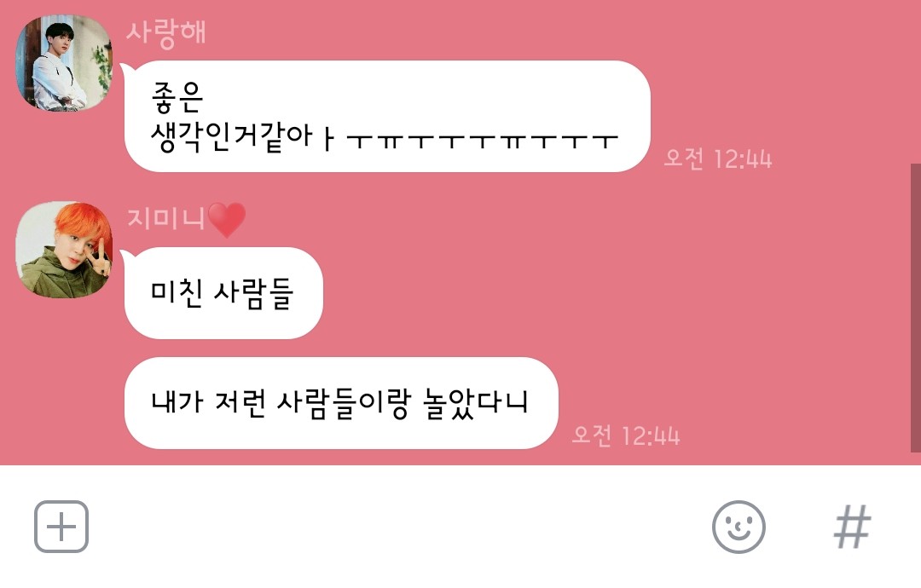The height and width of the screenshot is (588, 921).
Task: Open 지미니's orange-haired profile picture
Action: (x=63, y=250)
